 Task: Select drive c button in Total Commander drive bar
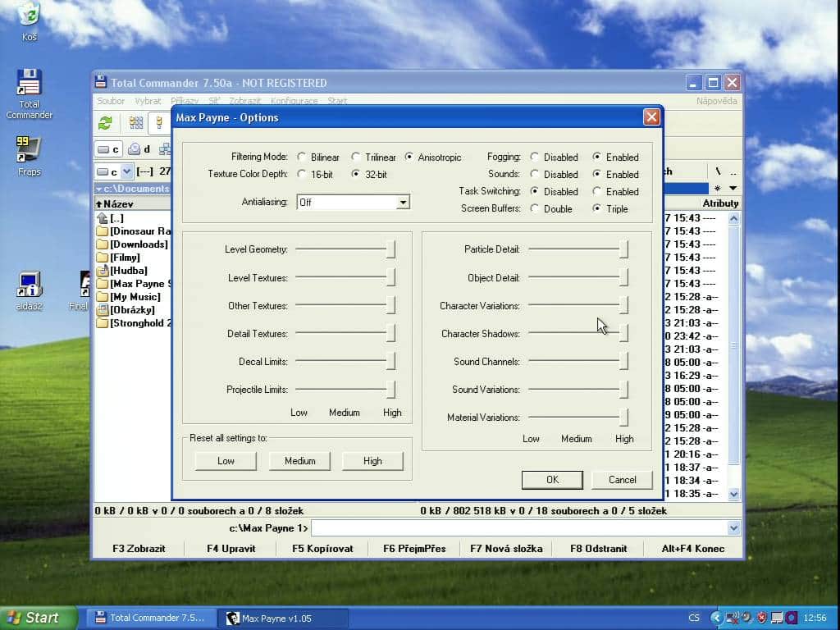[x=109, y=149]
